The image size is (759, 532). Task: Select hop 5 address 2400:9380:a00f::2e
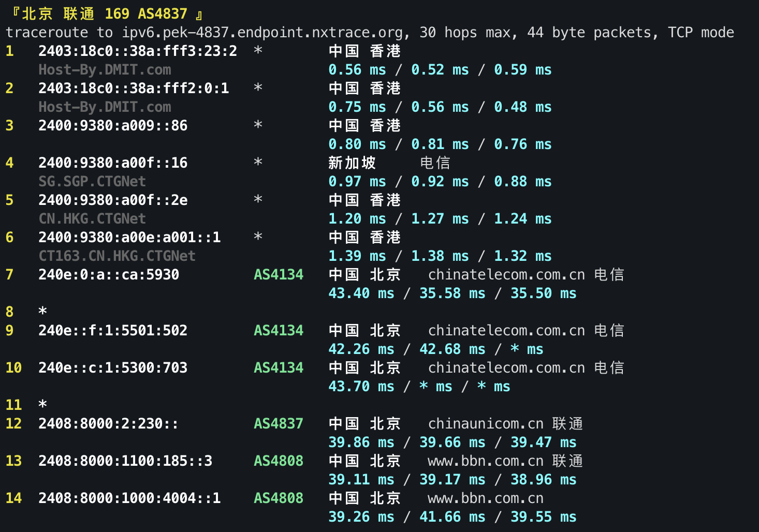click(x=113, y=200)
